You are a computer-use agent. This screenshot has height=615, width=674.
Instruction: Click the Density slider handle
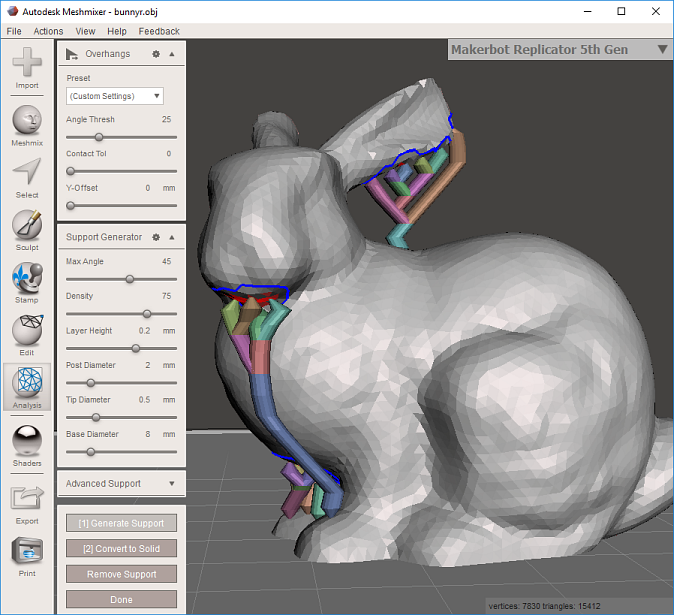pos(147,314)
